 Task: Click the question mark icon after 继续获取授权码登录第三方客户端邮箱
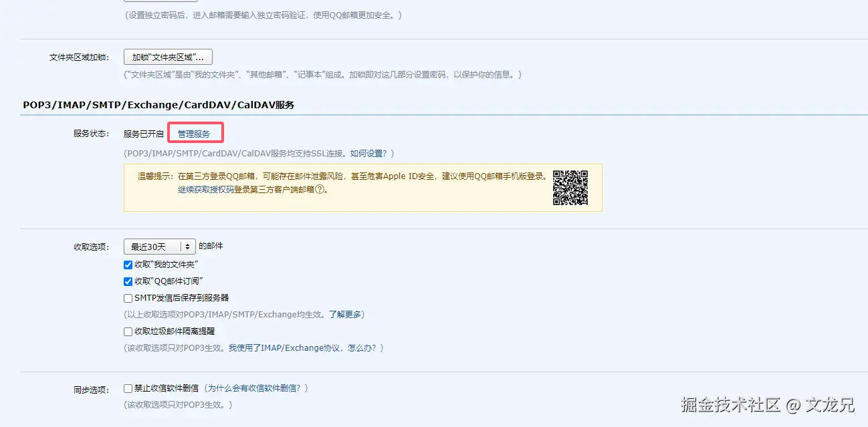[320, 189]
